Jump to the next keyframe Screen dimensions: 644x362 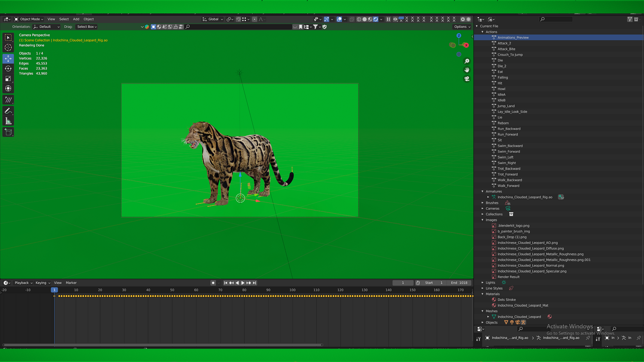249,283
